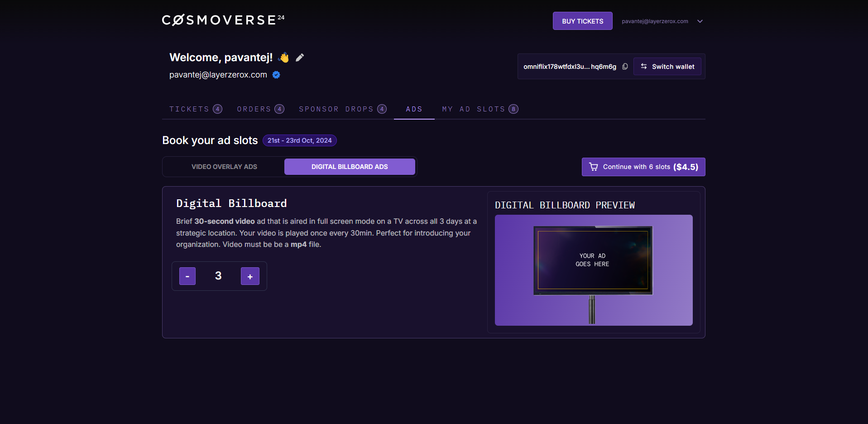Increase billboard slot count with plus

pyautogui.click(x=250, y=276)
